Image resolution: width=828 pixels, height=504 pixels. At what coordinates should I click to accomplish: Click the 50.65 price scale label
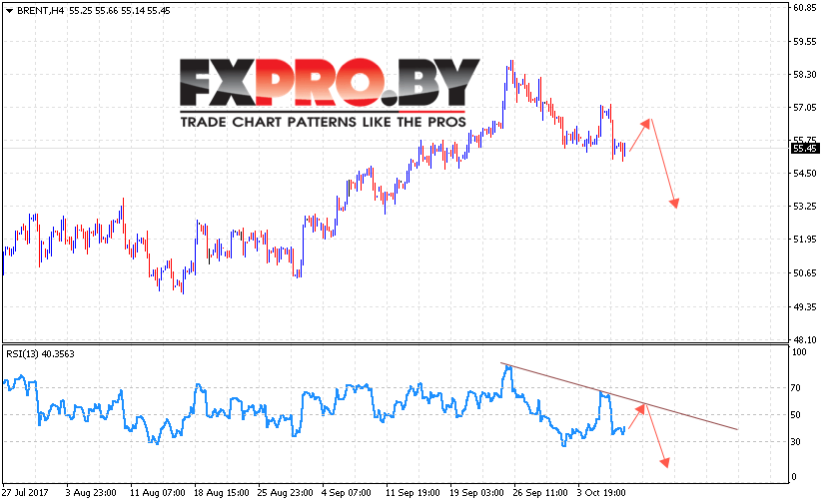click(x=805, y=273)
